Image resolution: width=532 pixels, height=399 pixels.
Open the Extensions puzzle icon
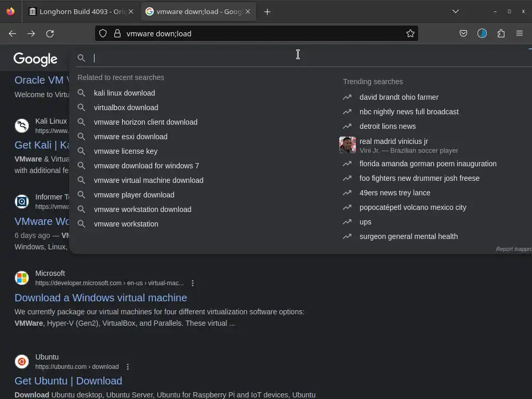pyautogui.click(x=501, y=33)
